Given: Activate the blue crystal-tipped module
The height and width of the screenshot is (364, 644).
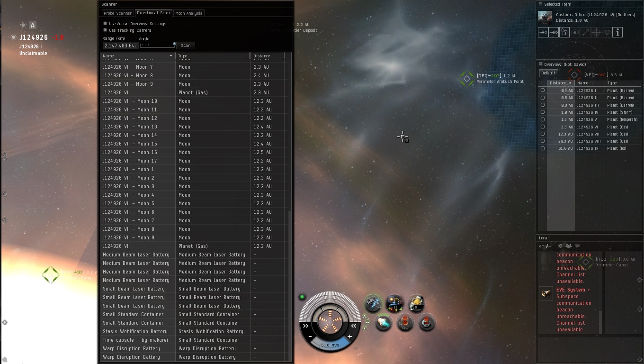Looking at the screenshot, I should click(x=384, y=323).
